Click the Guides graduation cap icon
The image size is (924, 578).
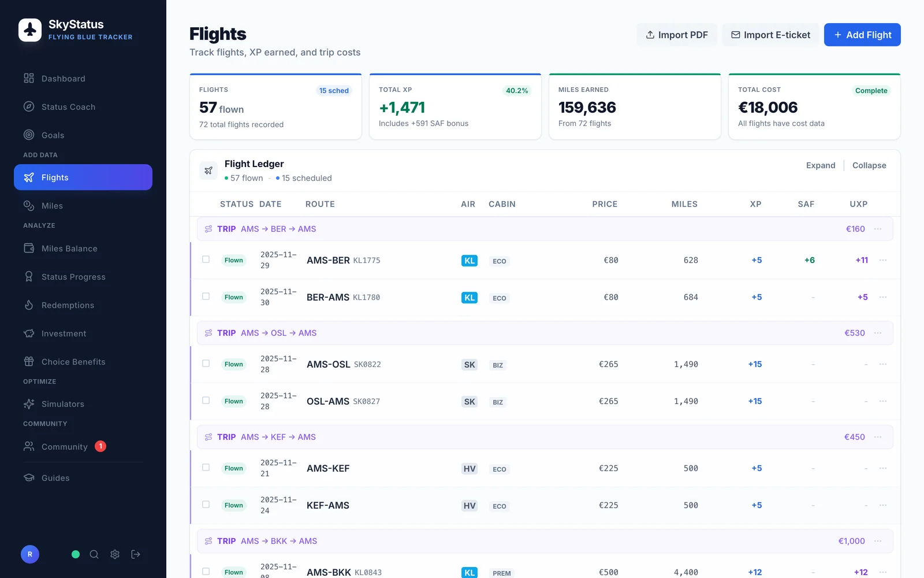29,478
